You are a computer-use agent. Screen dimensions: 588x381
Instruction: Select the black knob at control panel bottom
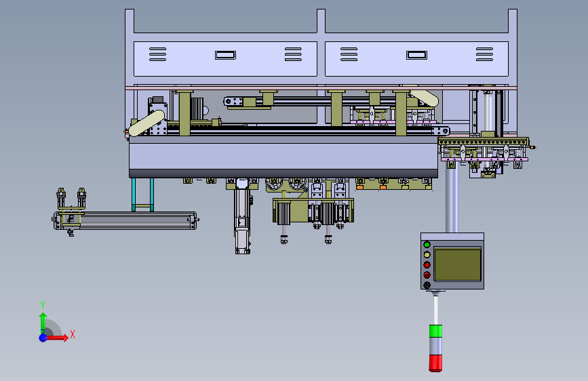coord(427,285)
